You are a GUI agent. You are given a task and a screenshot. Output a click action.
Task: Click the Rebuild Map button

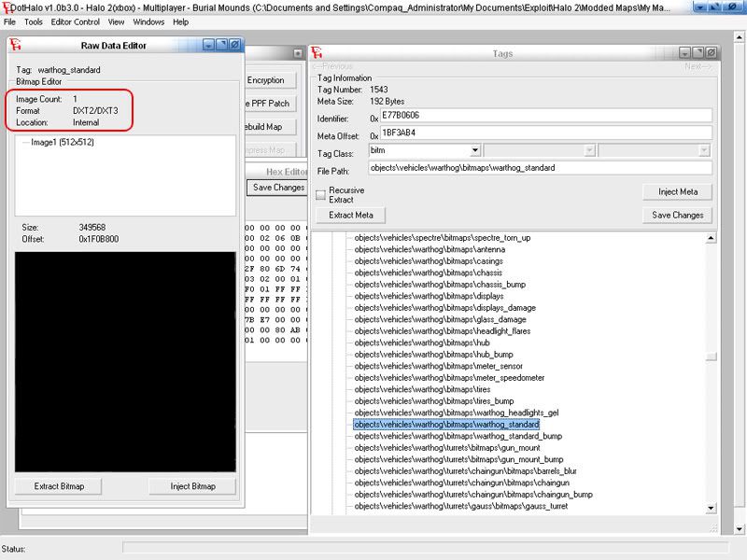click(x=270, y=127)
